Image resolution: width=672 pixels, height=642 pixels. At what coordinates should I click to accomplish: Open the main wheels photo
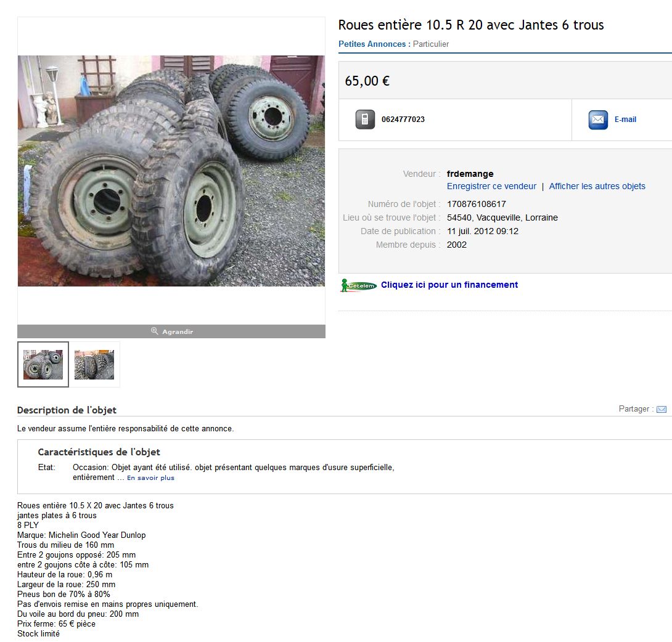tap(171, 171)
